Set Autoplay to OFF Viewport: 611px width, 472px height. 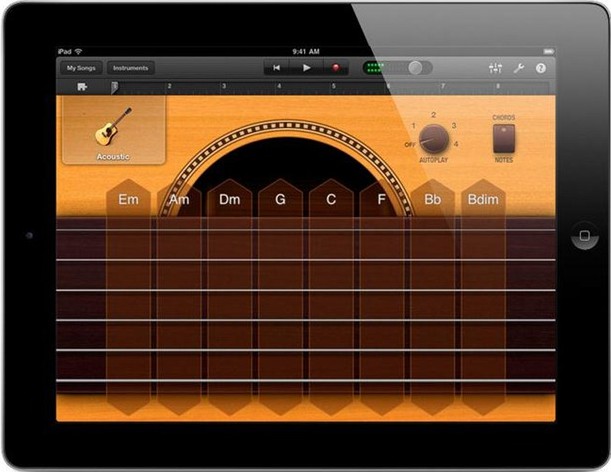click(x=410, y=145)
